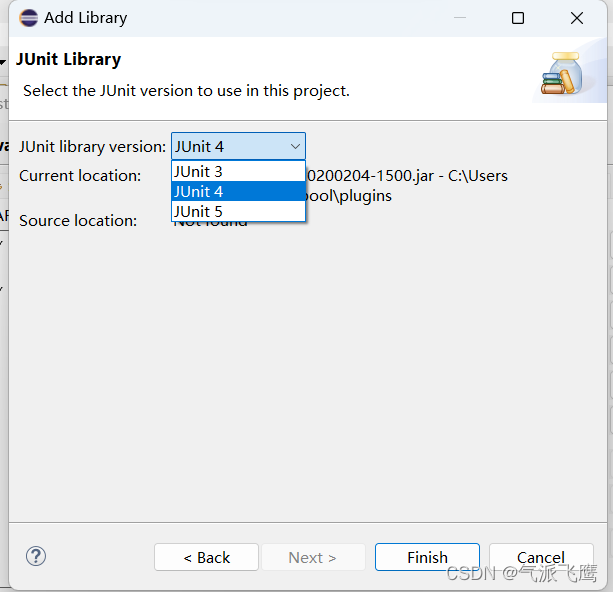Select the highlighted JUnit 4 option
Viewport: 613px width, 592px height.
tap(238, 192)
